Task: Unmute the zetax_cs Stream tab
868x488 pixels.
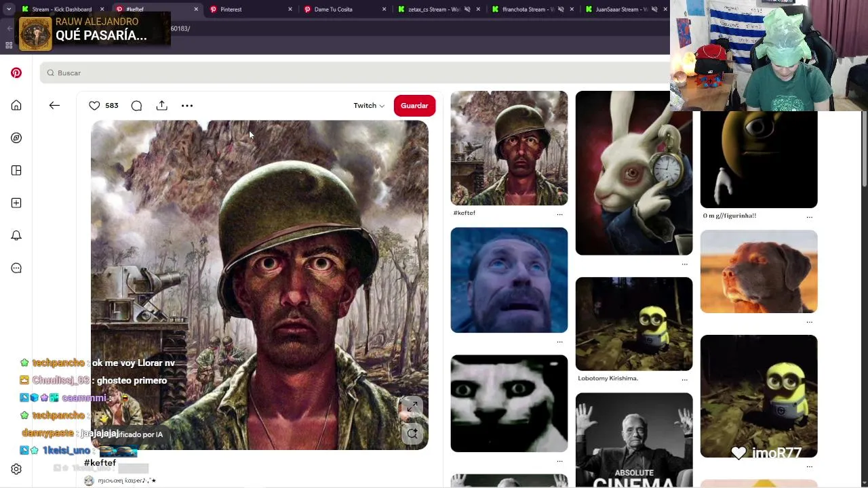Action: (x=467, y=9)
